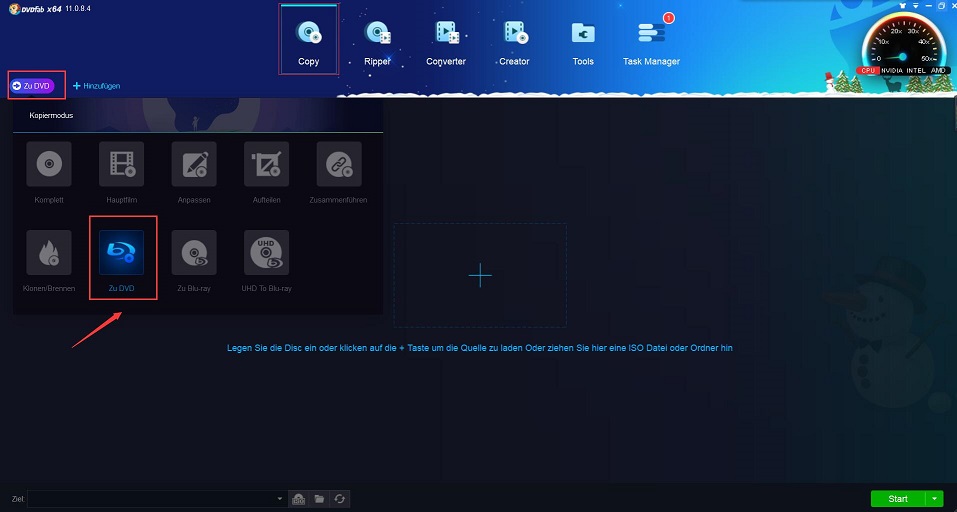Open the Ripper module tab
957x512 pixels.
(x=378, y=40)
